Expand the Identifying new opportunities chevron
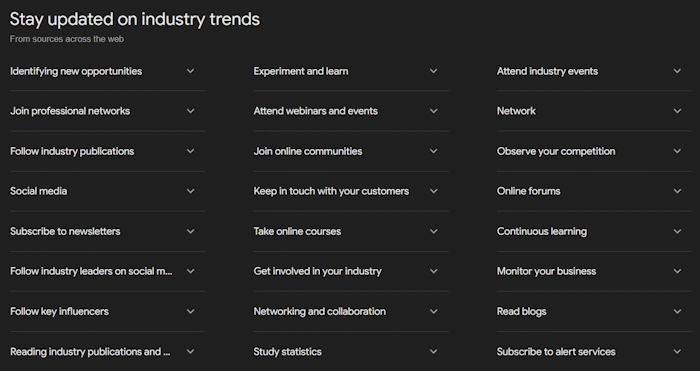Viewport: 700px width, 371px height. pyautogui.click(x=190, y=71)
